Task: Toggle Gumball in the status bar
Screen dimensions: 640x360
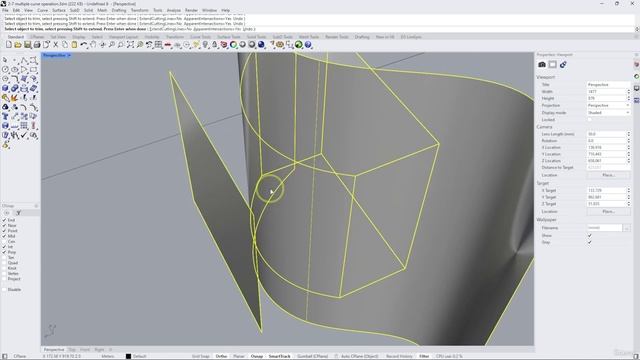Action: [x=312, y=356]
